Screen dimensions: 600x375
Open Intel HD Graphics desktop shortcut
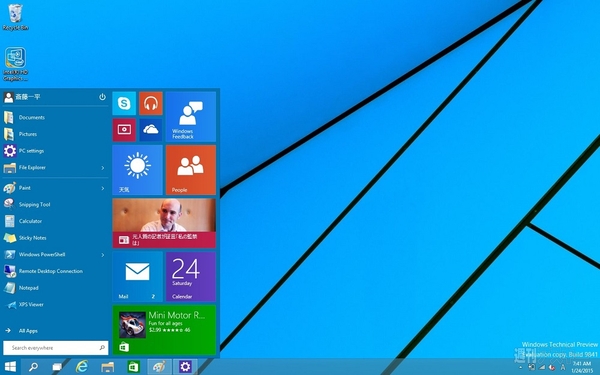(15, 64)
